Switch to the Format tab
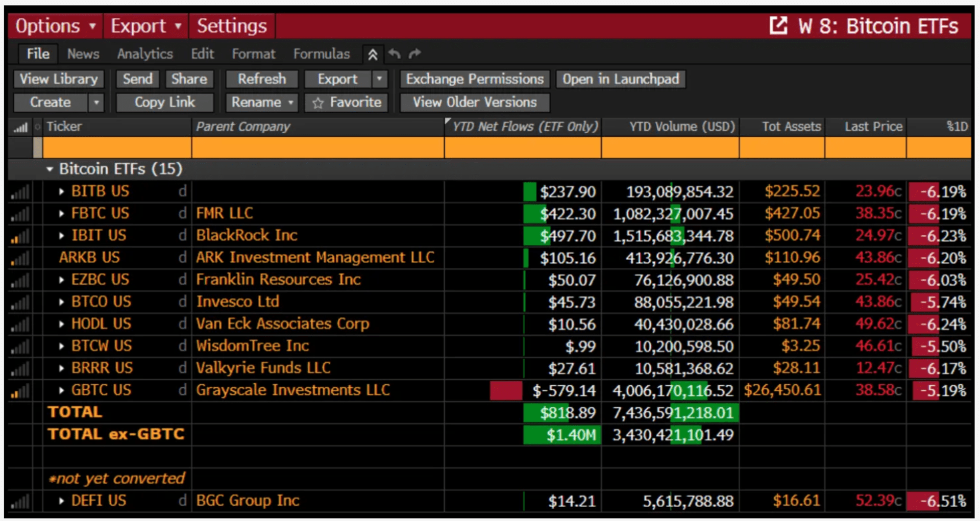 coord(254,54)
